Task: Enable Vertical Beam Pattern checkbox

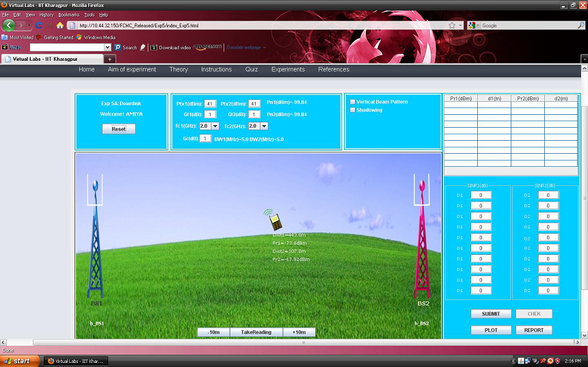Action: tap(353, 102)
